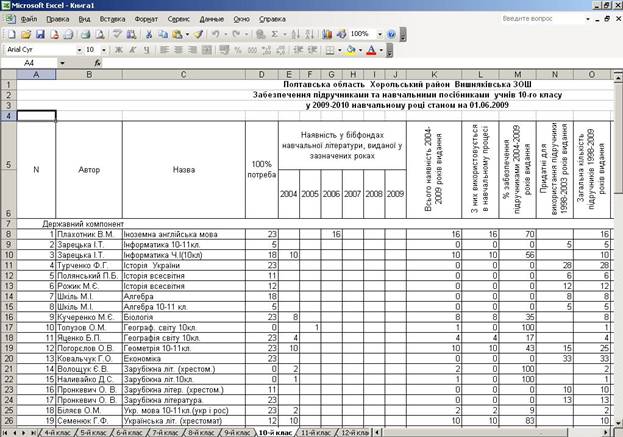Toggle Underline formatting button
Viewport: 623px width, 437px height.
(147, 50)
